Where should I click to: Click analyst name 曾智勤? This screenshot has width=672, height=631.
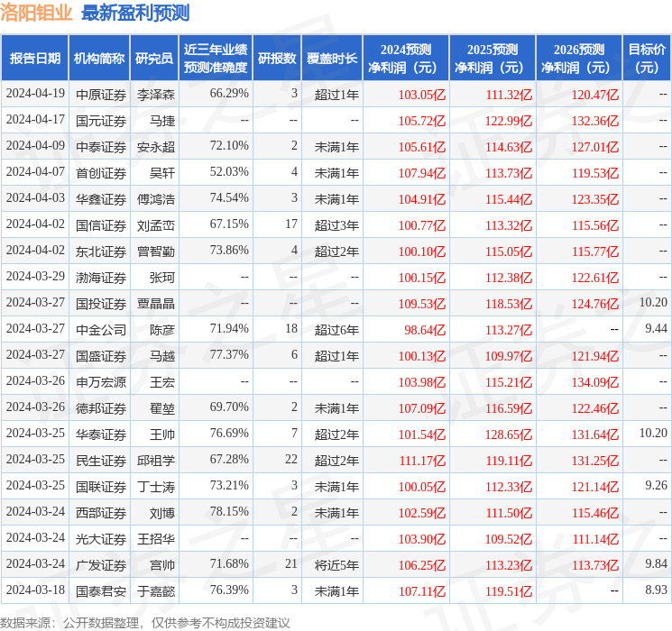[x=156, y=251]
